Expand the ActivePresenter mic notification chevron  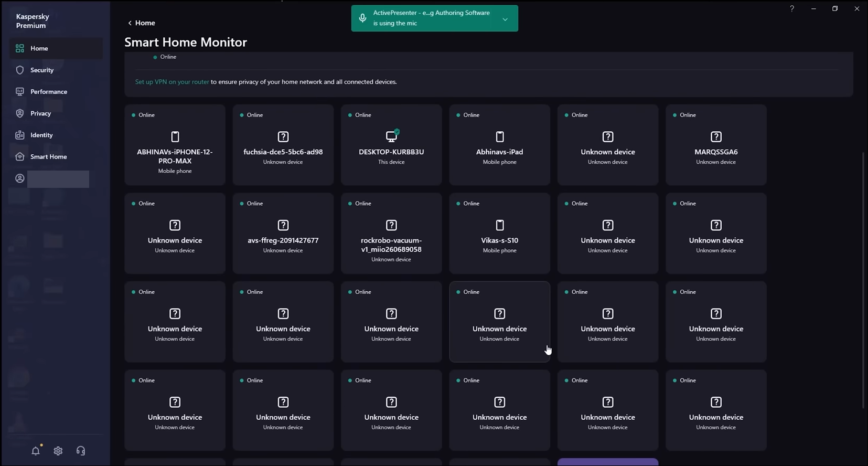(505, 19)
